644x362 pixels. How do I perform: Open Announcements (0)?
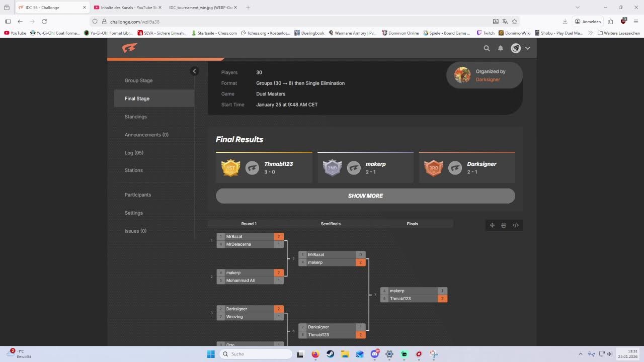[146, 135]
